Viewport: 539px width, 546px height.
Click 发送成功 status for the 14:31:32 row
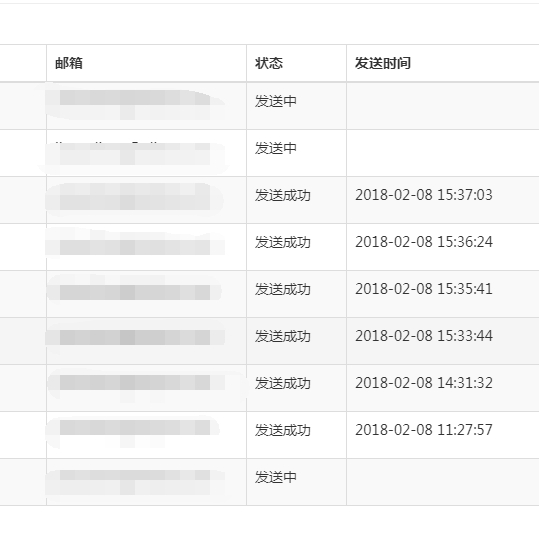pyautogui.click(x=283, y=383)
